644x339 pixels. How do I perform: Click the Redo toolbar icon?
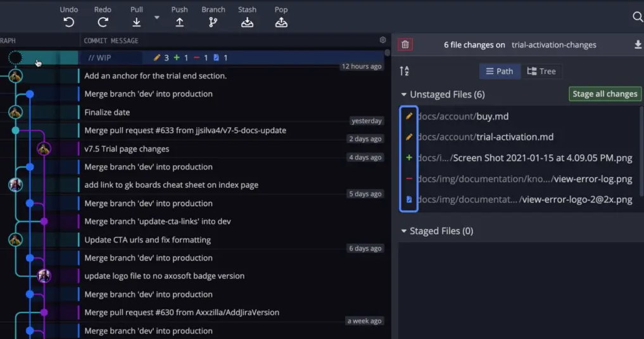pyautogui.click(x=103, y=22)
